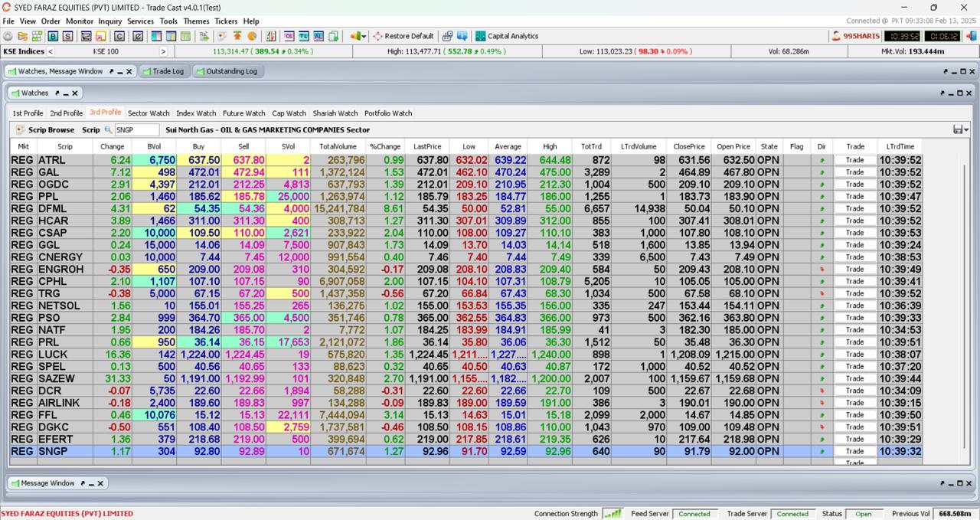This screenshot has height=520, width=980.
Task: Click the grey circular first toolbar icon
Action: tap(8, 36)
